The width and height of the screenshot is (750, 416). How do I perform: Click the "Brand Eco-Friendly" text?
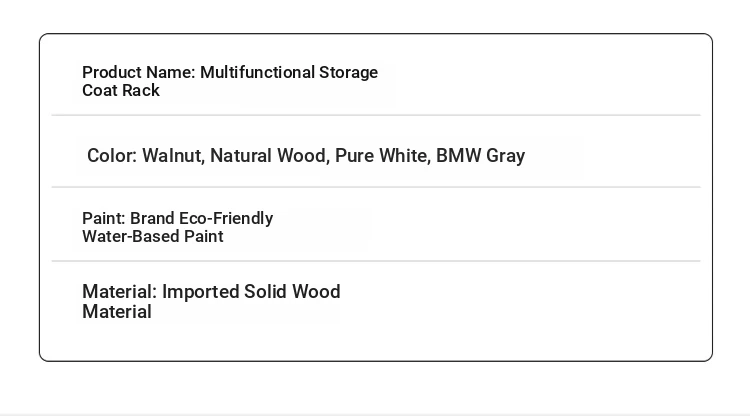click(201, 219)
